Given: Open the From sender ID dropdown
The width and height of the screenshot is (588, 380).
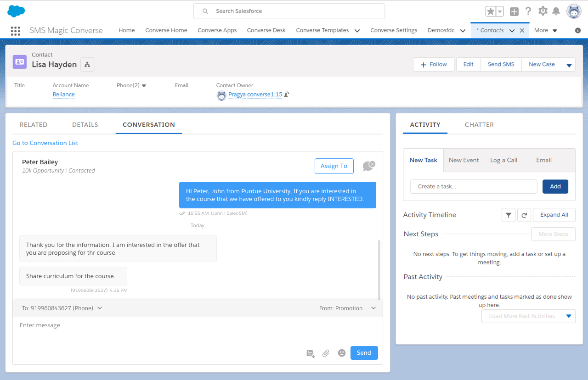Looking at the screenshot, I should pyautogui.click(x=348, y=308).
